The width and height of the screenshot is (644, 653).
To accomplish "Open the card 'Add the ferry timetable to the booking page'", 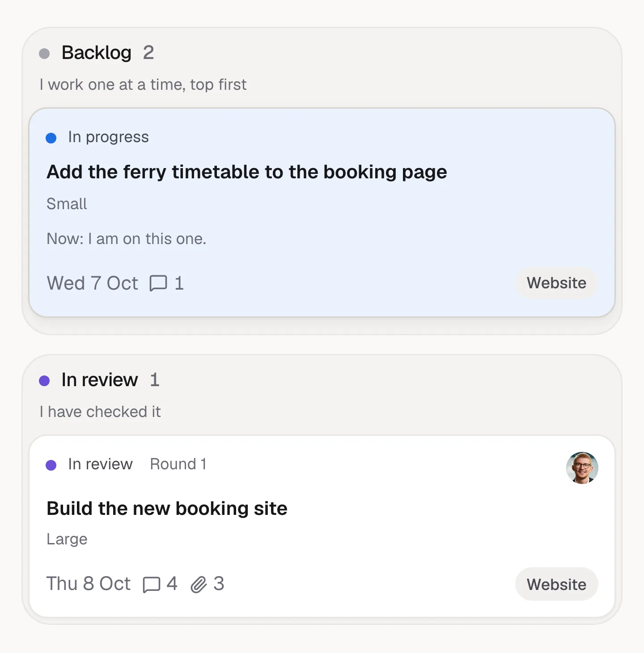I will point(322,213).
